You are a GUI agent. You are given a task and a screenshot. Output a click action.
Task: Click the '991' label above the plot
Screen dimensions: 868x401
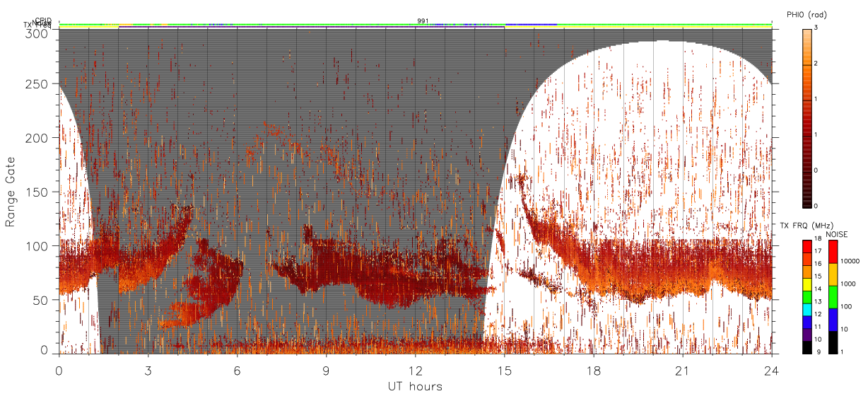point(423,21)
